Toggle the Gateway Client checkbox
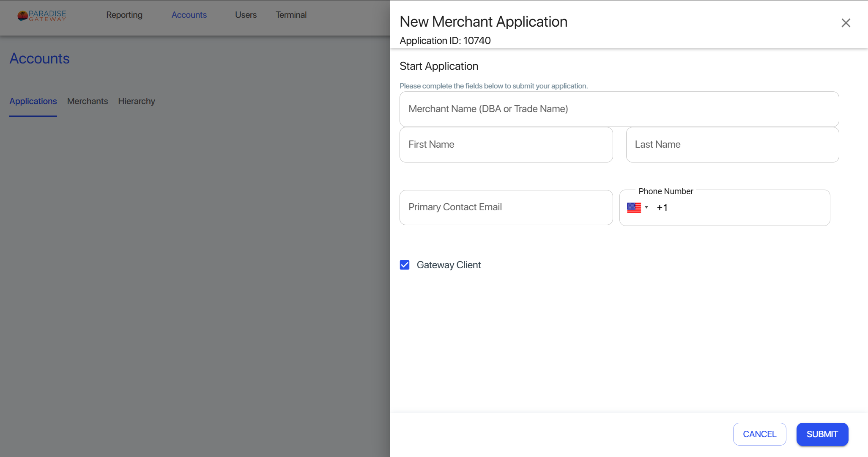The image size is (868, 457). coord(405,265)
